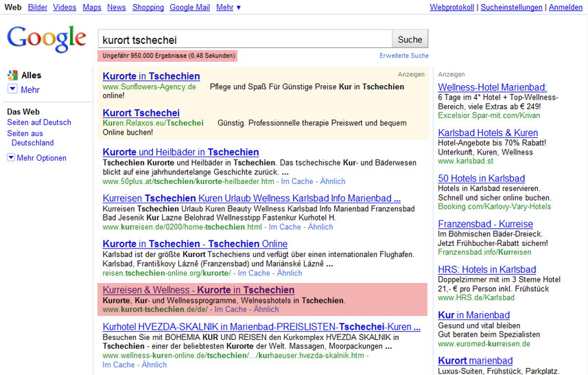This screenshot has height=375, width=588.
Task: Click the Excelsior.Spar-mit.com/Krivan URL text
Action: [489, 115]
